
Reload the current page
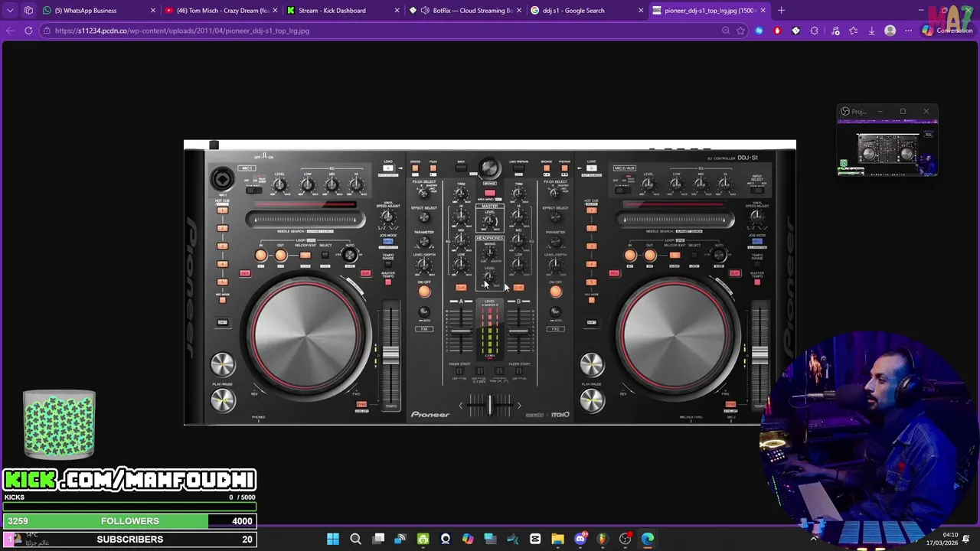pos(28,31)
